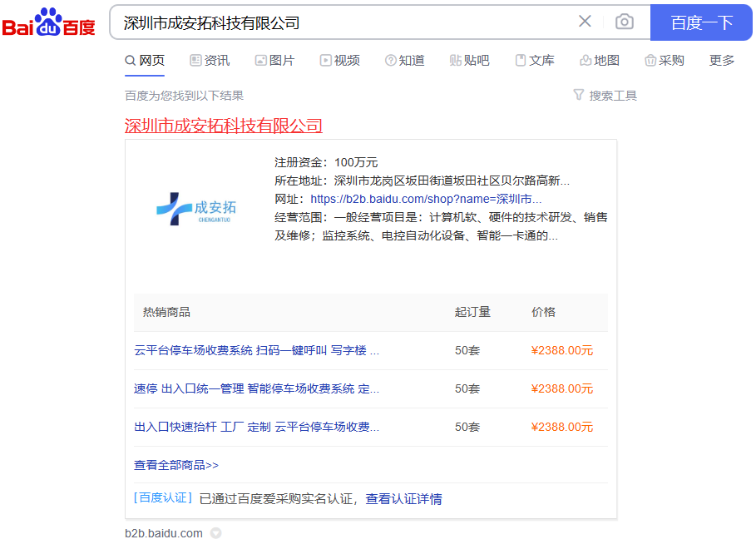Open 搜索工具 filter tools

click(x=605, y=96)
